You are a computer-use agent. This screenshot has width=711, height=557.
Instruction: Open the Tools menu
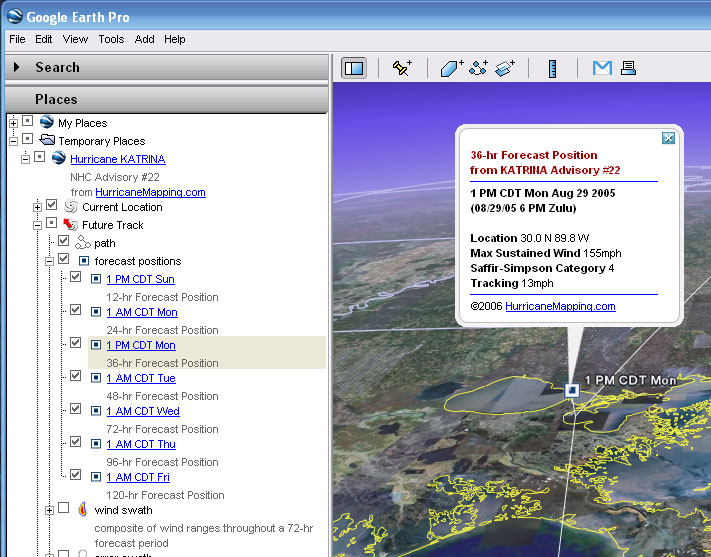pyautogui.click(x=111, y=39)
